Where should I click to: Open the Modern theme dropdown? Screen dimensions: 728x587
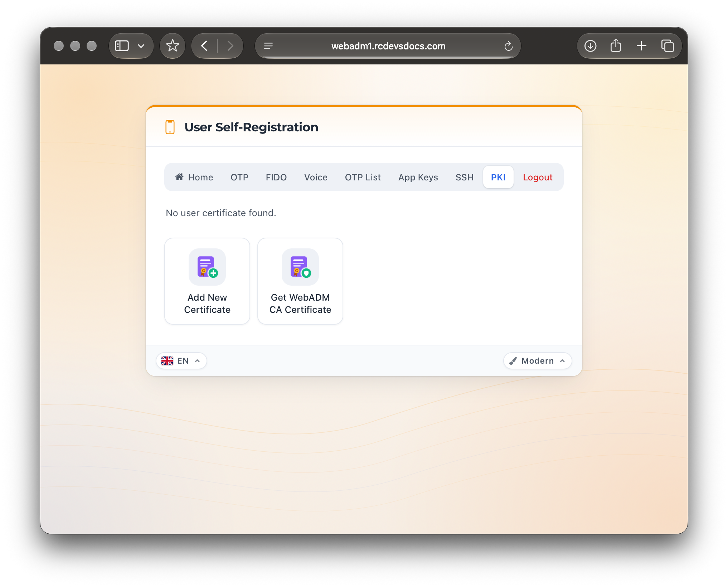click(537, 361)
